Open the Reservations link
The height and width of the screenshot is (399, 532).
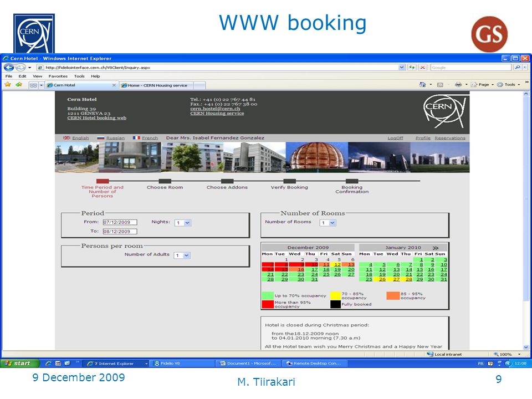coord(450,138)
